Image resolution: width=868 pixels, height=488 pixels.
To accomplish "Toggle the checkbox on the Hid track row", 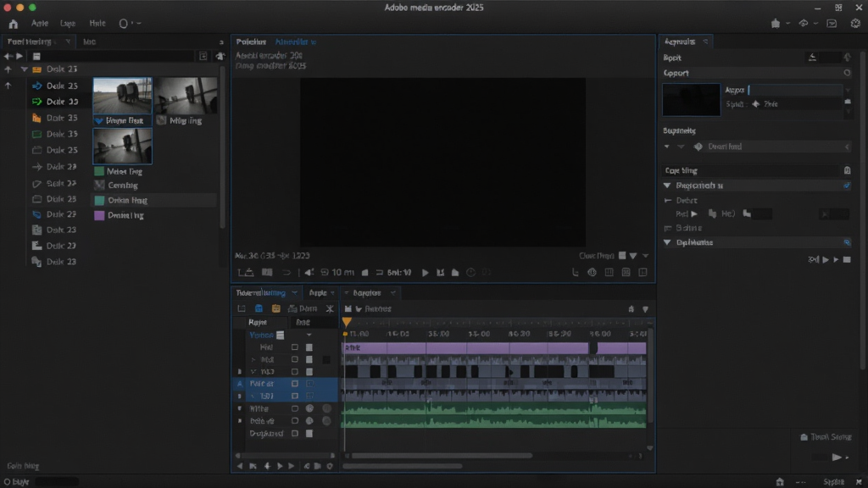I will 294,347.
